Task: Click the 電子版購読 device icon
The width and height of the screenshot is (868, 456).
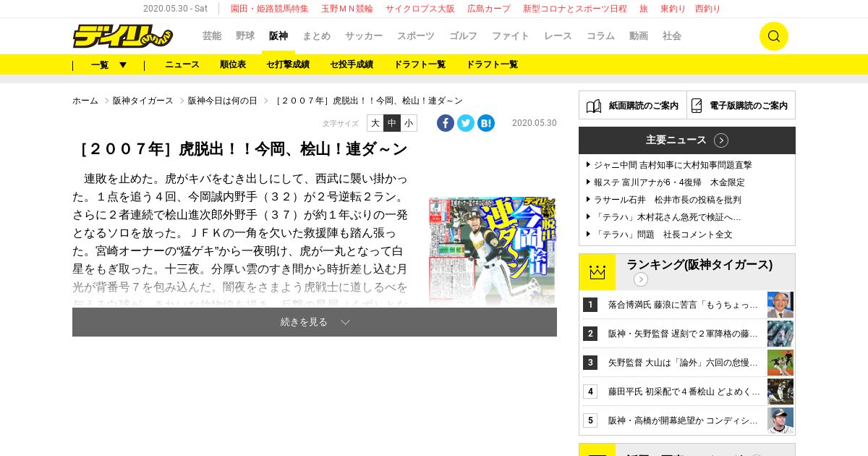Action: point(697,106)
